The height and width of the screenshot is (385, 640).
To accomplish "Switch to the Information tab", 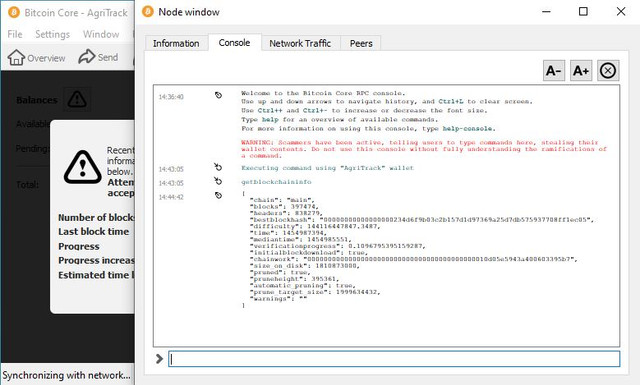I will pyautogui.click(x=176, y=43).
